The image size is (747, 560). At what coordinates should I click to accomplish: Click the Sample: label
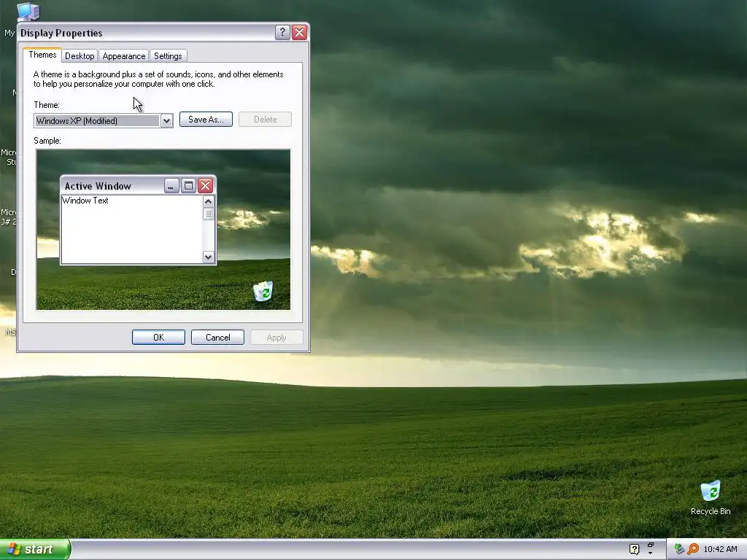tap(47, 141)
